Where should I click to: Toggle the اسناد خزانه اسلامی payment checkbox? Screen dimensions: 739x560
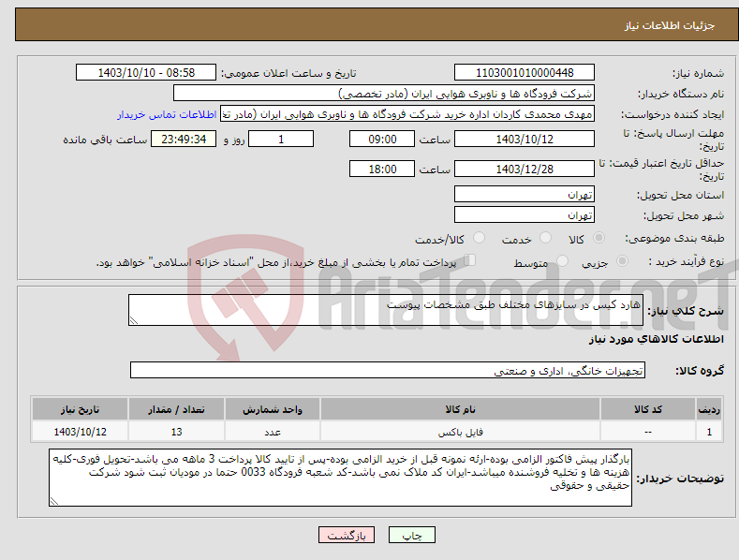(469, 260)
